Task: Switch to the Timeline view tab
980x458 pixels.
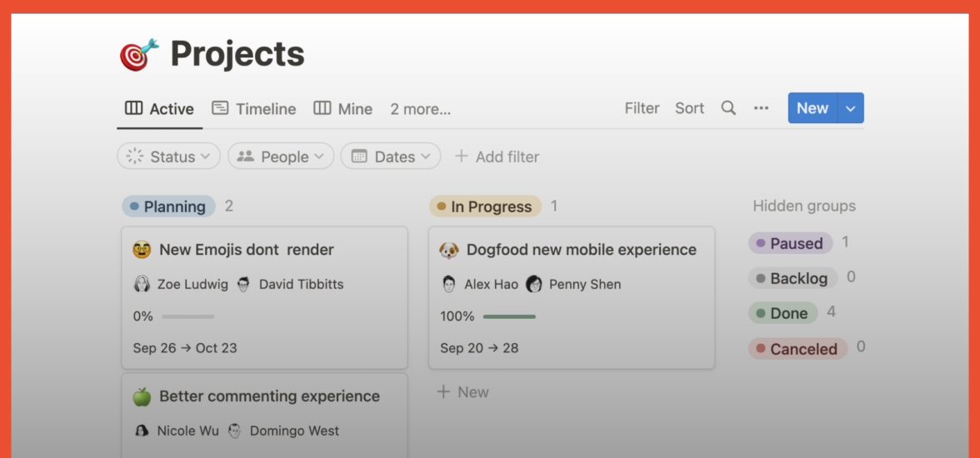Action: (x=254, y=109)
